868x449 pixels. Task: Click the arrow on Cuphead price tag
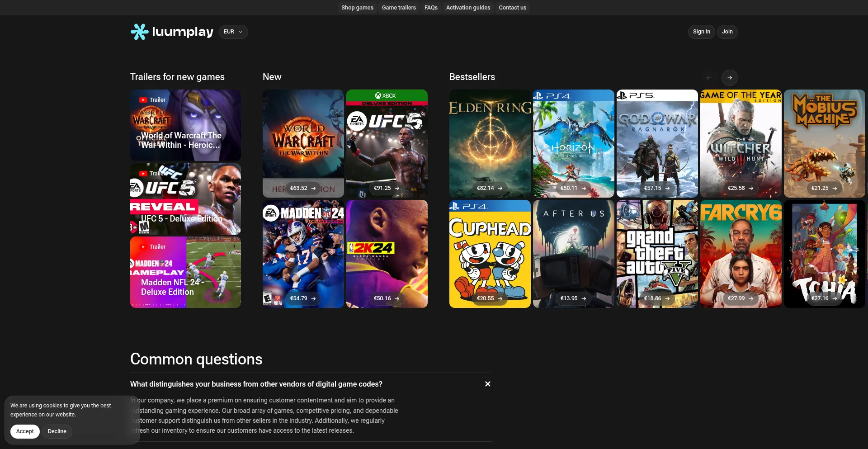click(500, 298)
